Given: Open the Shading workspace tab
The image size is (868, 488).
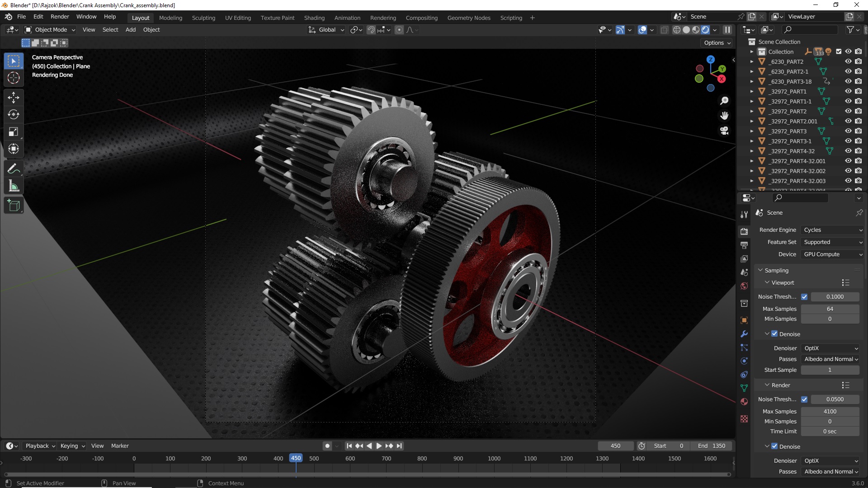Looking at the screenshot, I should [314, 17].
